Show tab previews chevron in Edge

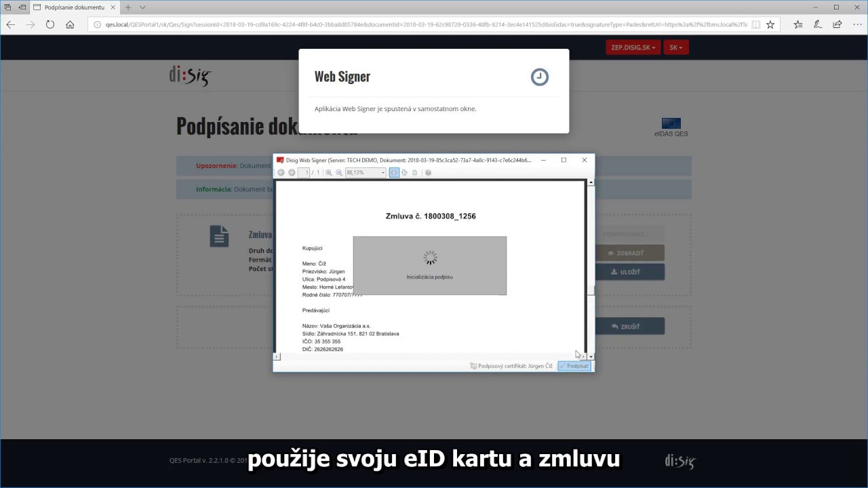(x=142, y=7)
